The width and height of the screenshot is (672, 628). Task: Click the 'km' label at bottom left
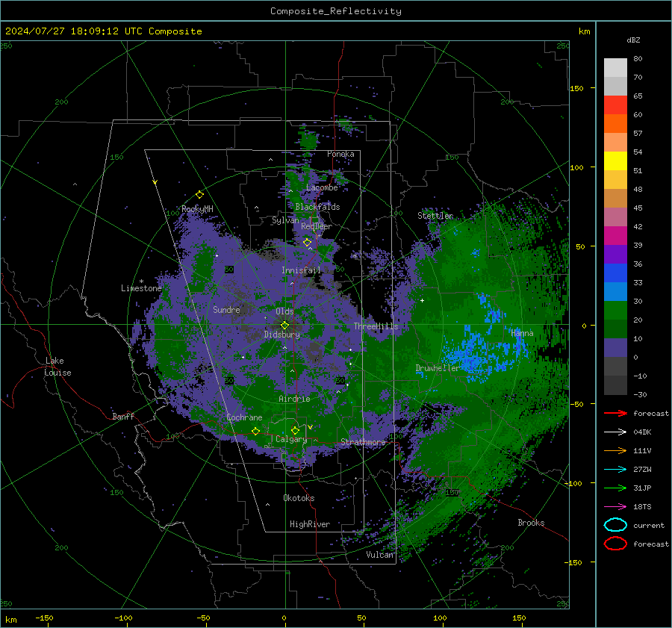click(x=10, y=620)
